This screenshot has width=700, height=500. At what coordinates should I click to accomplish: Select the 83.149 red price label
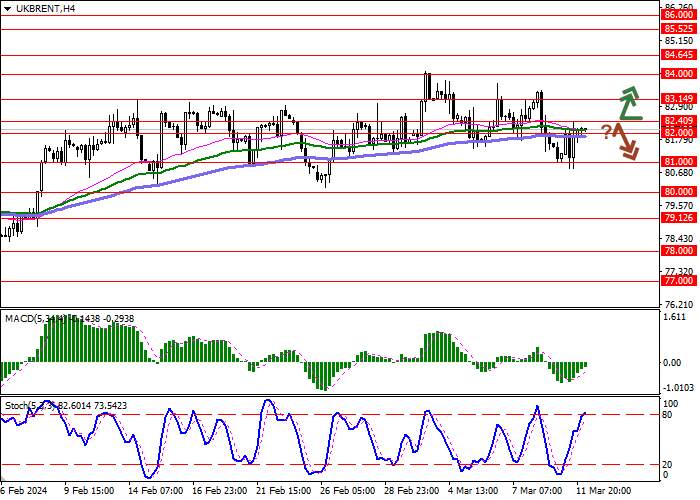(x=679, y=99)
